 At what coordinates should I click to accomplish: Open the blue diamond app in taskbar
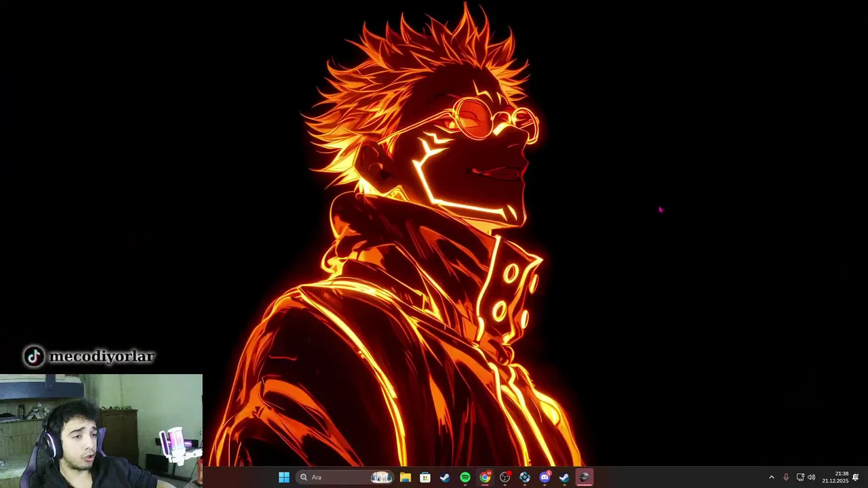525,477
